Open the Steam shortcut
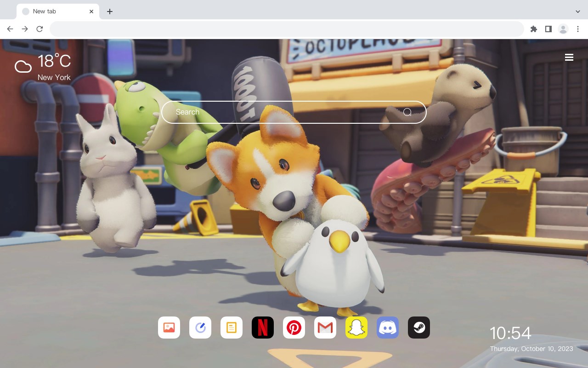Image resolution: width=588 pixels, height=368 pixels. [x=419, y=328]
